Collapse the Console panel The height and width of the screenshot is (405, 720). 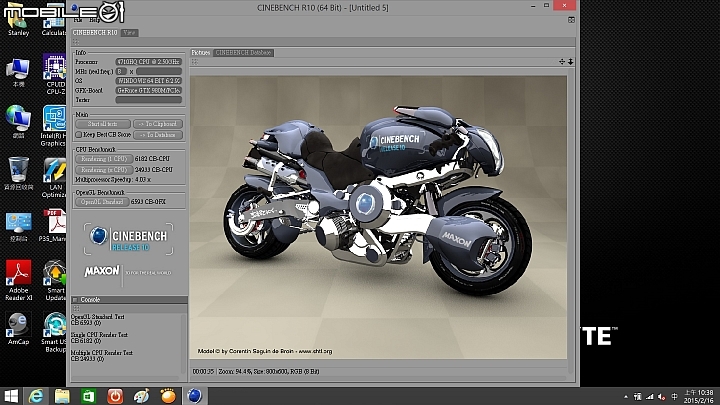(x=75, y=300)
